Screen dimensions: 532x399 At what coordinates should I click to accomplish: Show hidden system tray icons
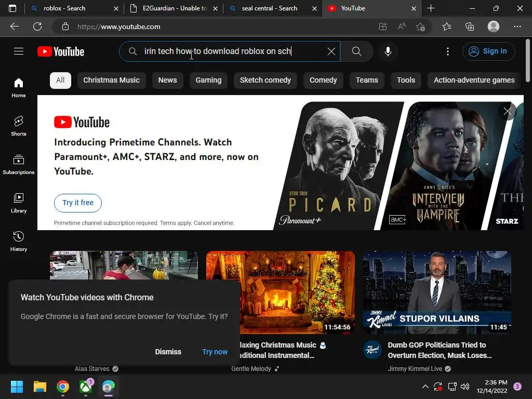click(425, 387)
